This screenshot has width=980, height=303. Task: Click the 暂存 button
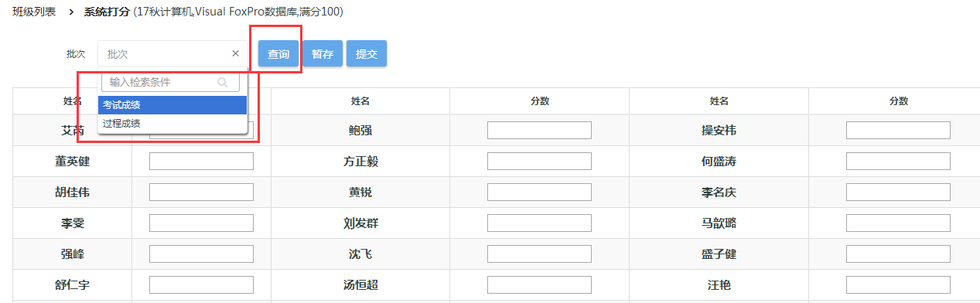coord(323,54)
